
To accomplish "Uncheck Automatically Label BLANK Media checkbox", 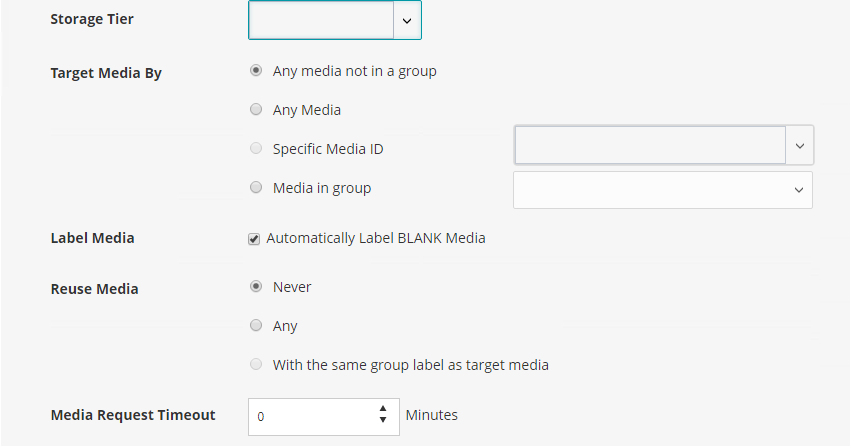I will coord(255,239).
